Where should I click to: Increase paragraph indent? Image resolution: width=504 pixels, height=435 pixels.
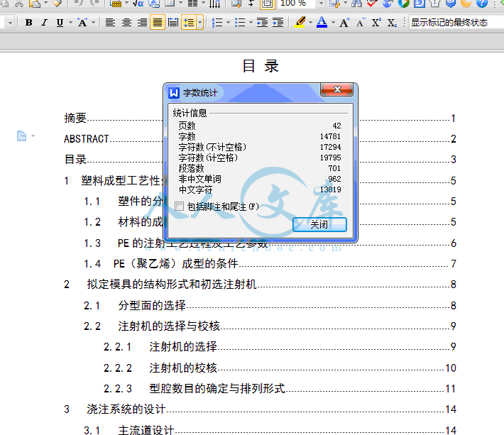[278, 23]
